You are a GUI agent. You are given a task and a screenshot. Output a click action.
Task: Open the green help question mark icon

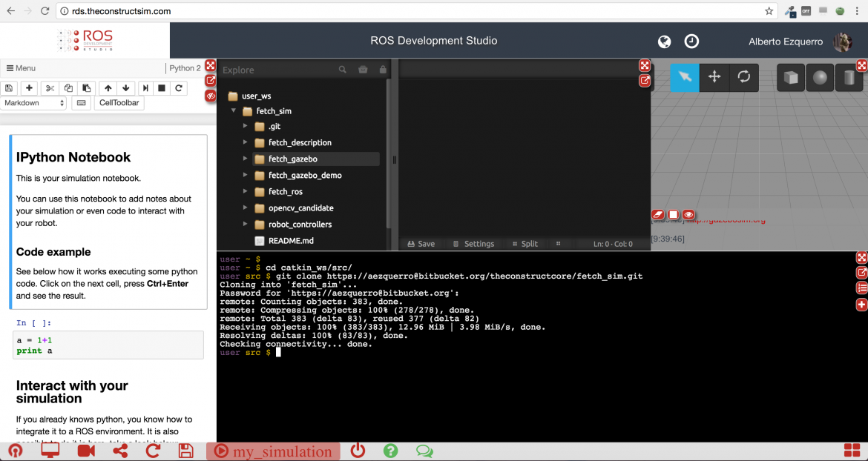click(x=390, y=451)
